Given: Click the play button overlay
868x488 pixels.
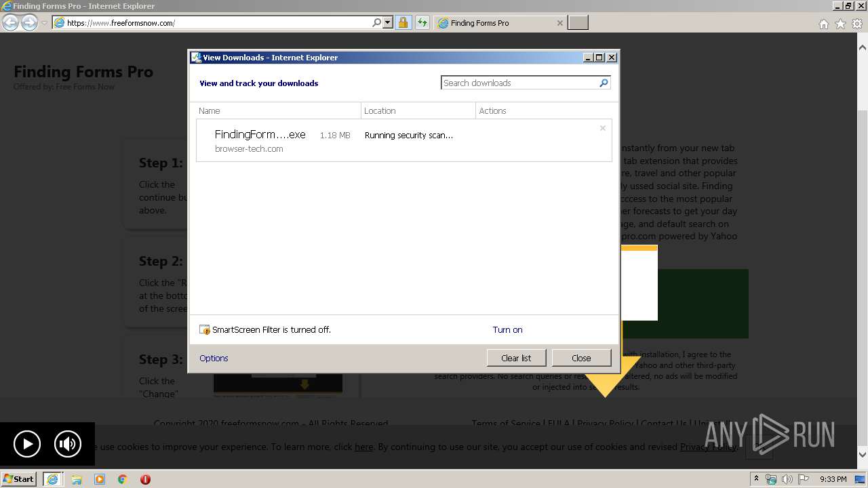Looking at the screenshot, I should 27,444.
